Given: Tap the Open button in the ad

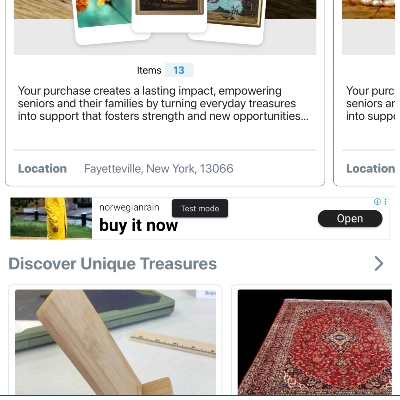Looking at the screenshot, I should point(350,219).
